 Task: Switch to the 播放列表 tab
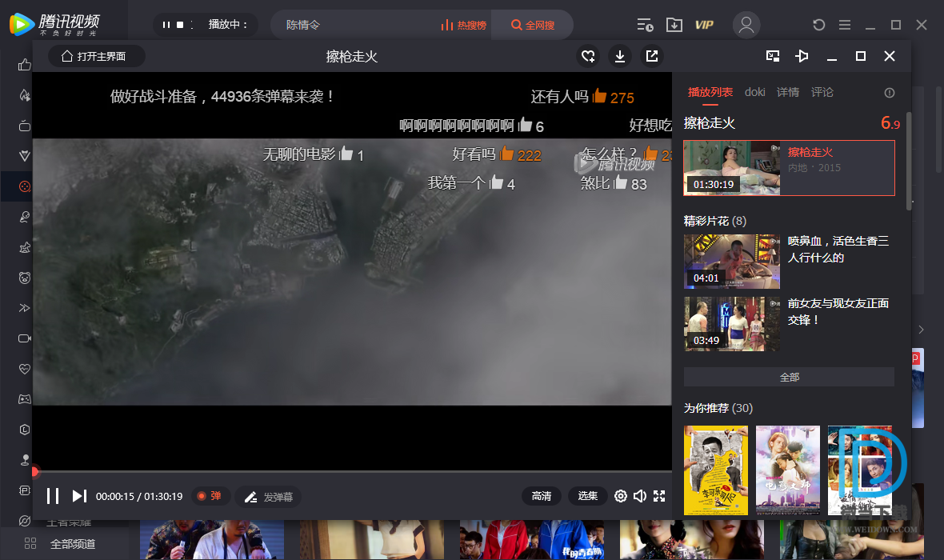pyautogui.click(x=710, y=92)
